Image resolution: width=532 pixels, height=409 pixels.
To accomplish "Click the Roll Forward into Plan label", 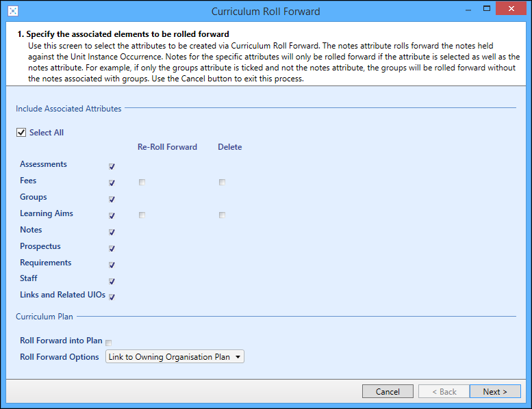I will pyautogui.click(x=61, y=341).
